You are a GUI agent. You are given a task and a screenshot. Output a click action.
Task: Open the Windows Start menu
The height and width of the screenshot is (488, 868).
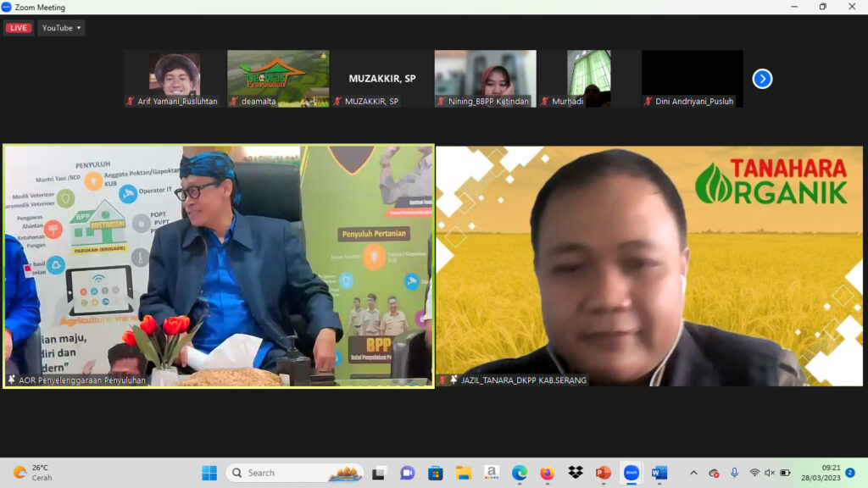[209, 473]
